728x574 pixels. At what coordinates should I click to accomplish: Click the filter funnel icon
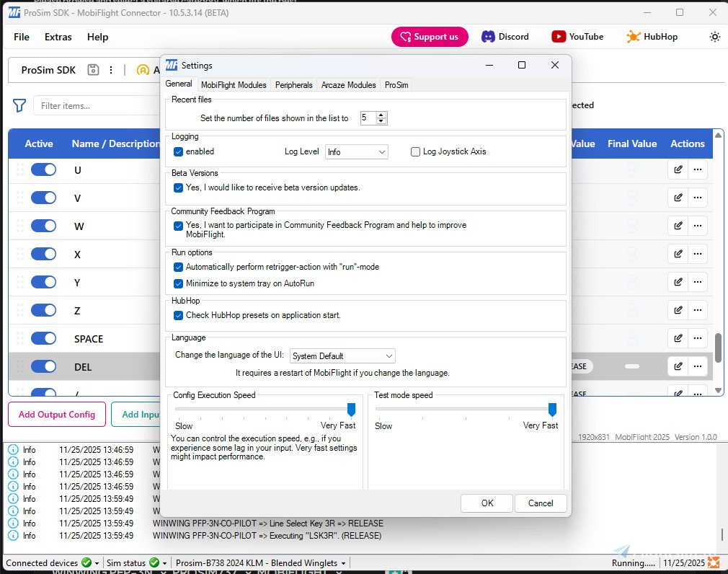(x=19, y=106)
